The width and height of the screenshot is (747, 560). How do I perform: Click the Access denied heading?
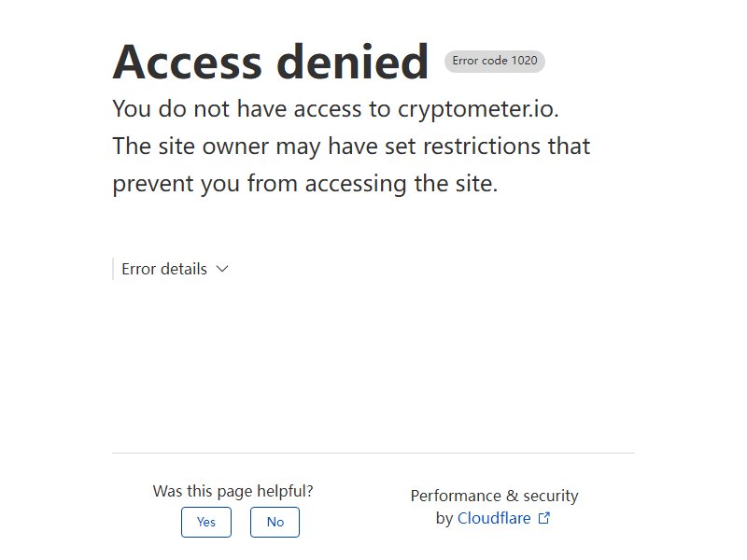pyautogui.click(x=270, y=62)
